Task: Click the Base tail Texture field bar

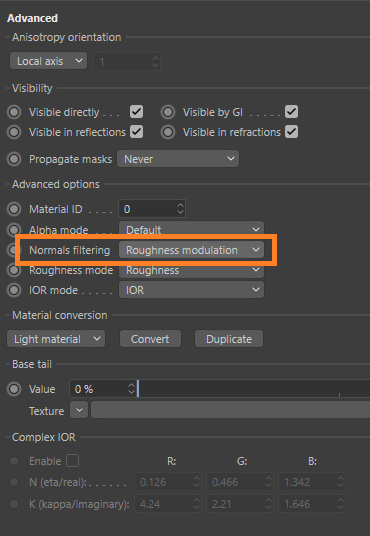Action: point(230,410)
